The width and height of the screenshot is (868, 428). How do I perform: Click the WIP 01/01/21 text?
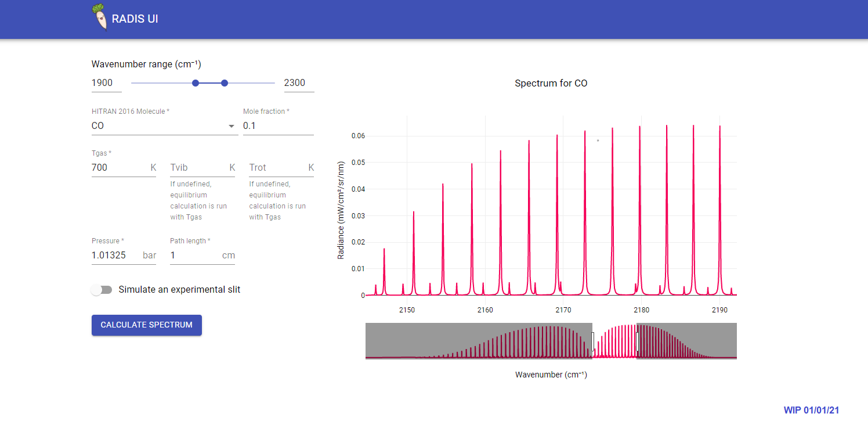pyautogui.click(x=811, y=411)
